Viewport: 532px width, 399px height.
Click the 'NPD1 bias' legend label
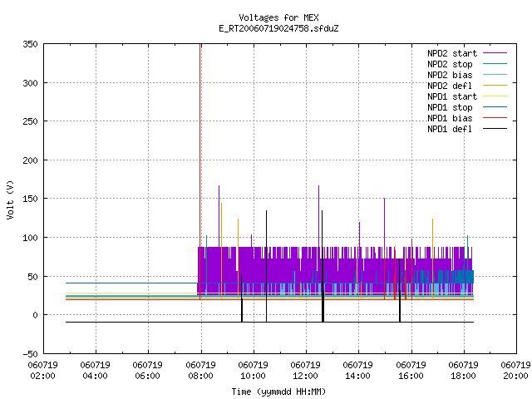450,118
